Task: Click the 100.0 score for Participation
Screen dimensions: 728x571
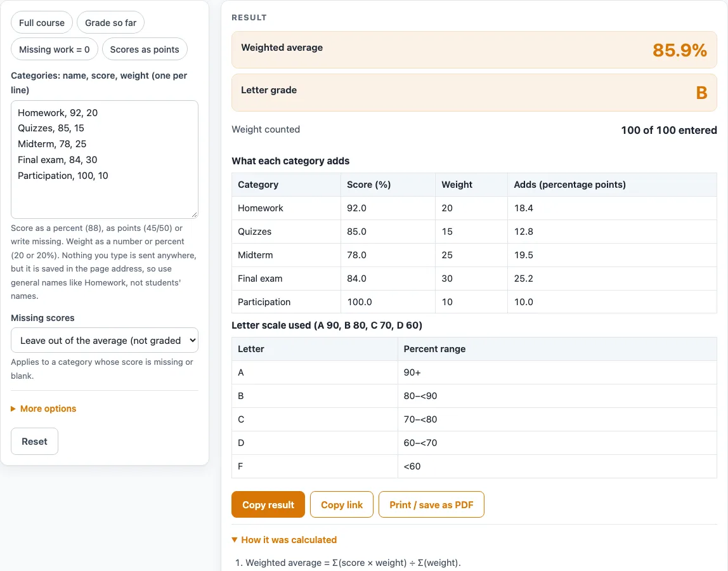Action: tap(360, 302)
